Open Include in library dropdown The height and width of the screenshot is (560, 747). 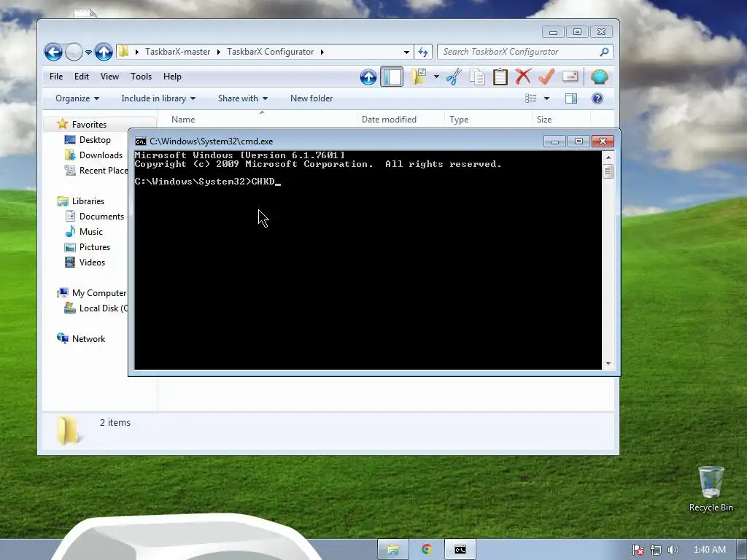tap(158, 98)
